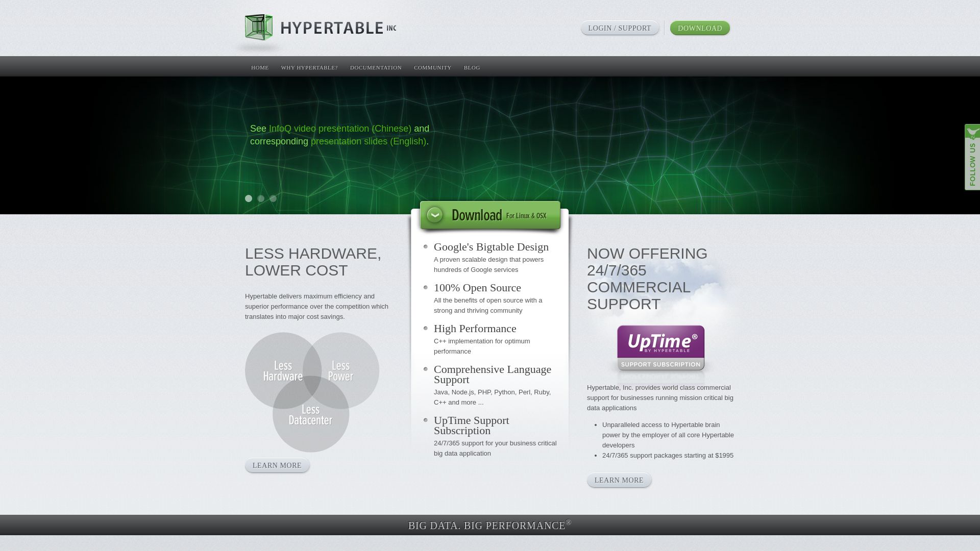Image resolution: width=980 pixels, height=551 pixels.
Task: Click the Less Hardware circle icon
Action: click(283, 370)
